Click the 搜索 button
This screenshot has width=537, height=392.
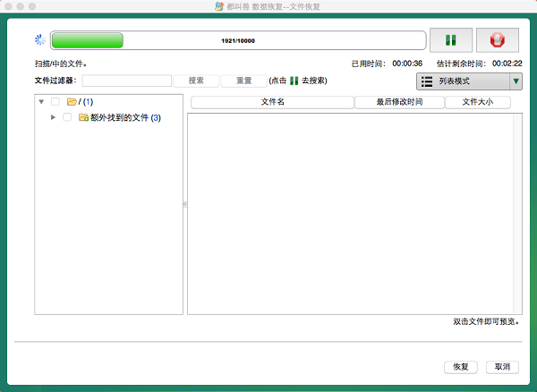196,81
